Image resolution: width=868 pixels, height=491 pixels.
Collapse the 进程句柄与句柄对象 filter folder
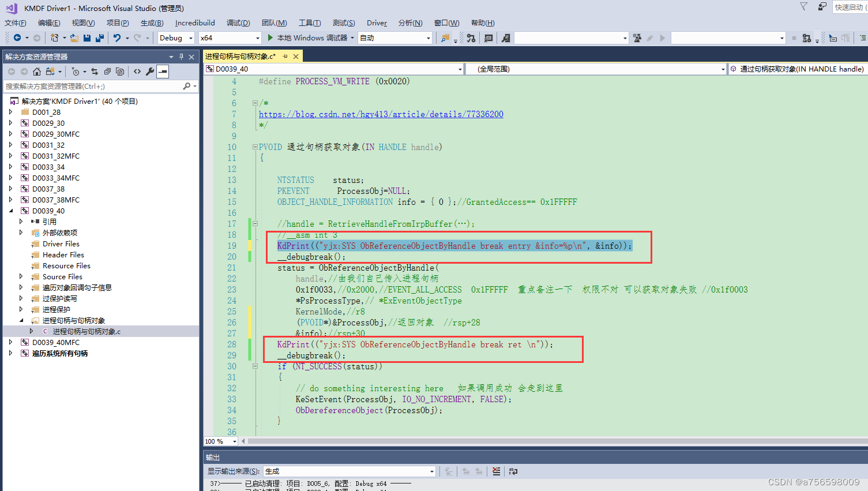21,320
